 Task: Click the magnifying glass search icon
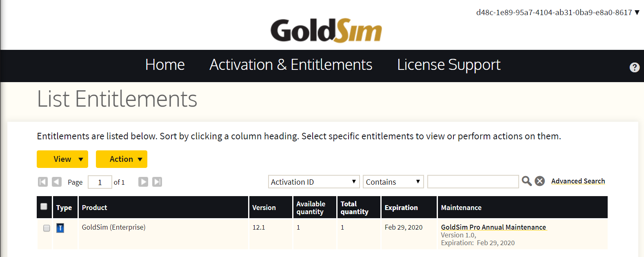point(526,181)
